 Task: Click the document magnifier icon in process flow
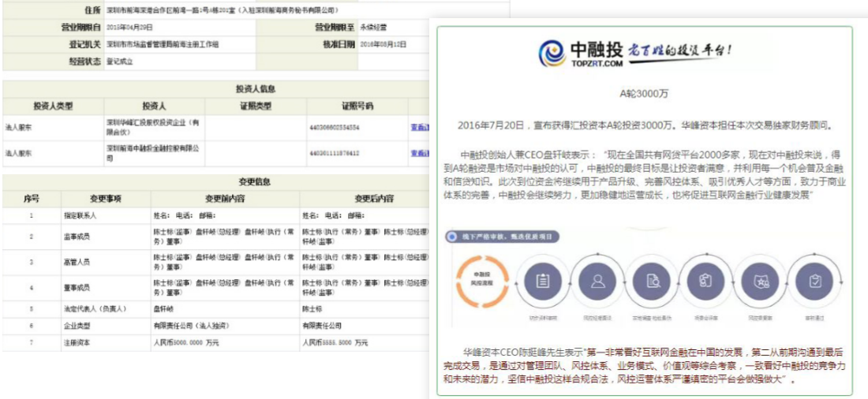point(653,282)
